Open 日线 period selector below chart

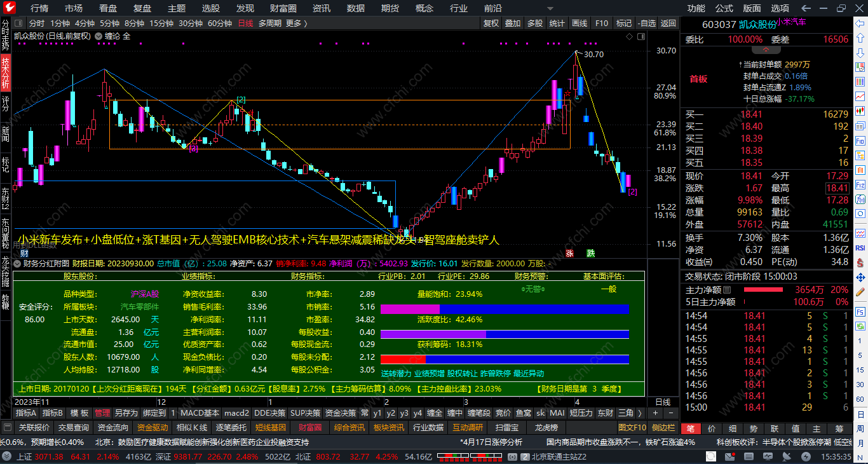tap(662, 402)
